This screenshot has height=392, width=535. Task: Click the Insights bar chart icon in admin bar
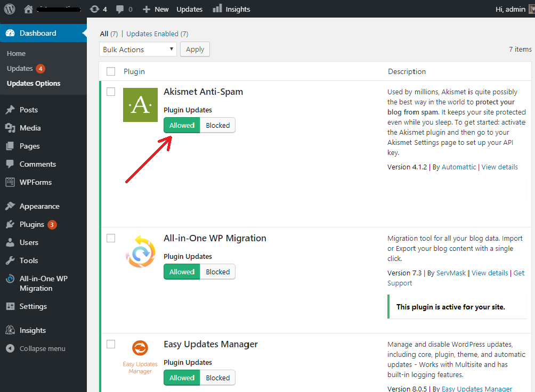coord(217,9)
